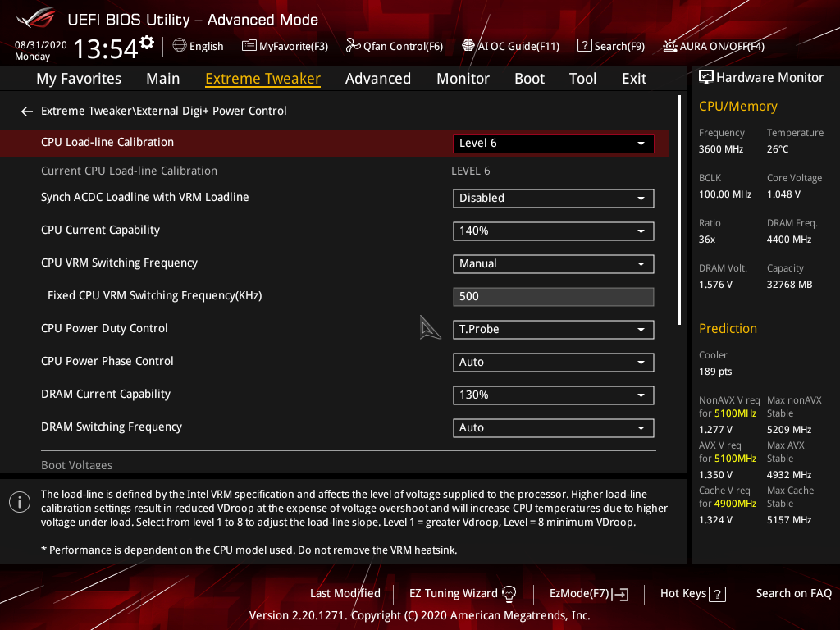This screenshot has width=840, height=630.
Task: Open CPU VRM Switching Frequency dropdown
Action: (554, 263)
